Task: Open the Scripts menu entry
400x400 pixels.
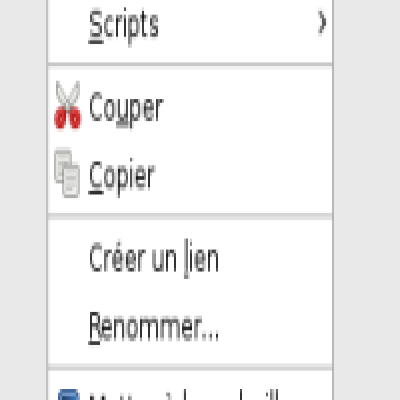Action: click(190, 25)
